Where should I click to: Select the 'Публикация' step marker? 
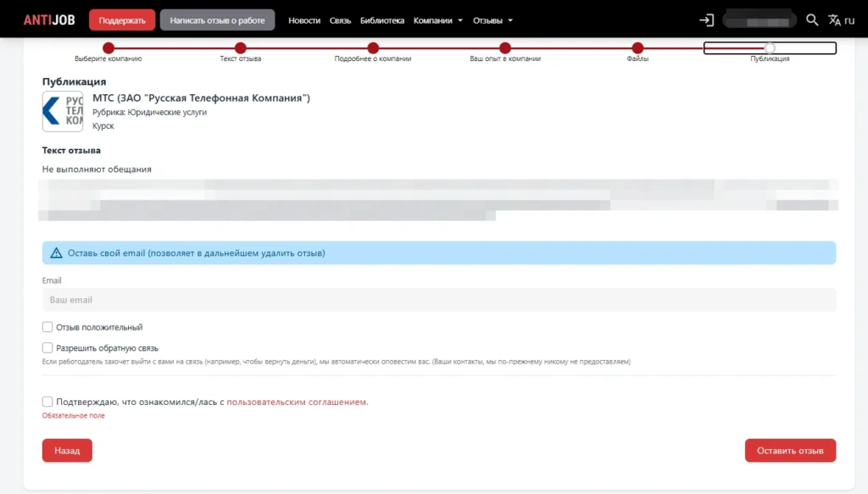click(770, 48)
